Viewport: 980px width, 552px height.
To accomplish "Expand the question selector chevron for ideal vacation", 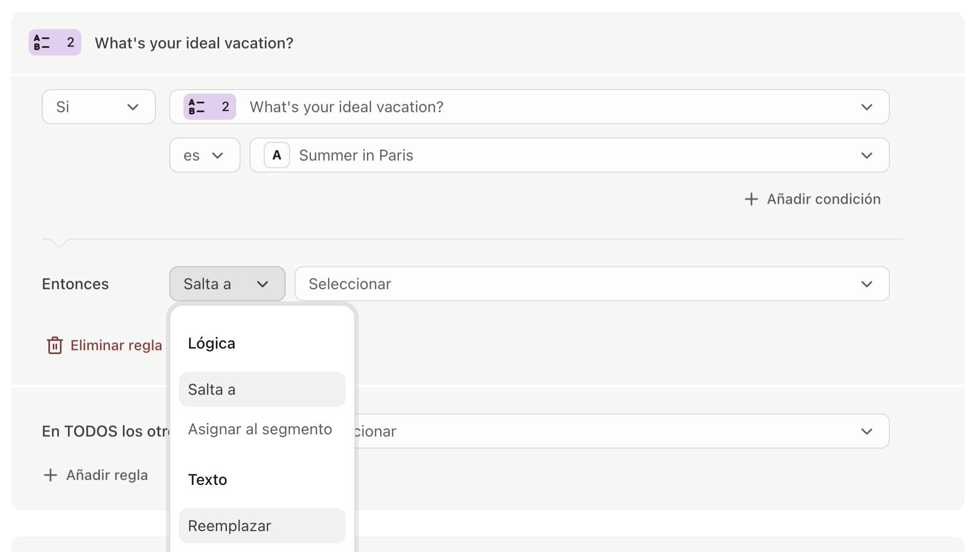I will click(866, 107).
